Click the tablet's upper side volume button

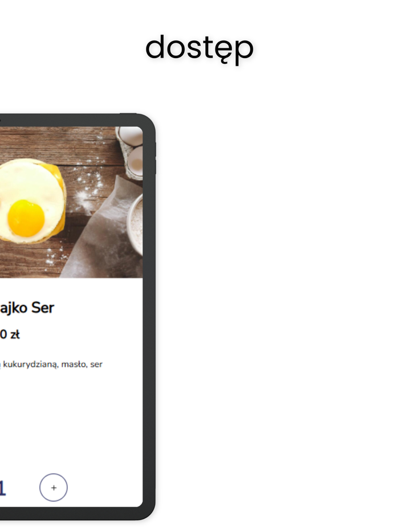[156, 150]
